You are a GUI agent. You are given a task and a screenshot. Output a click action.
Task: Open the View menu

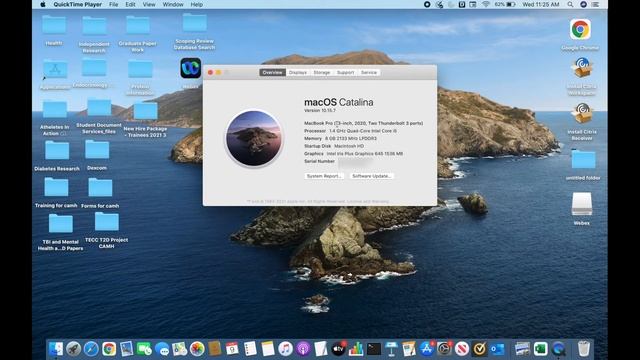point(149,4)
